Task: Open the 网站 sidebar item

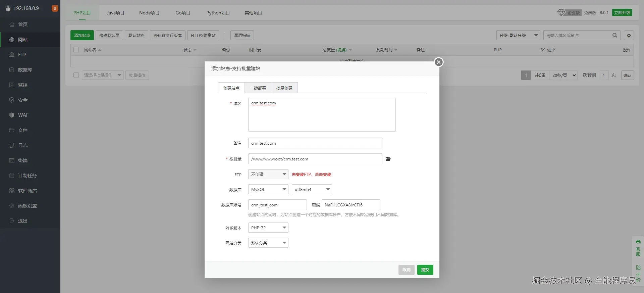Action: click(x=30, y=40)
